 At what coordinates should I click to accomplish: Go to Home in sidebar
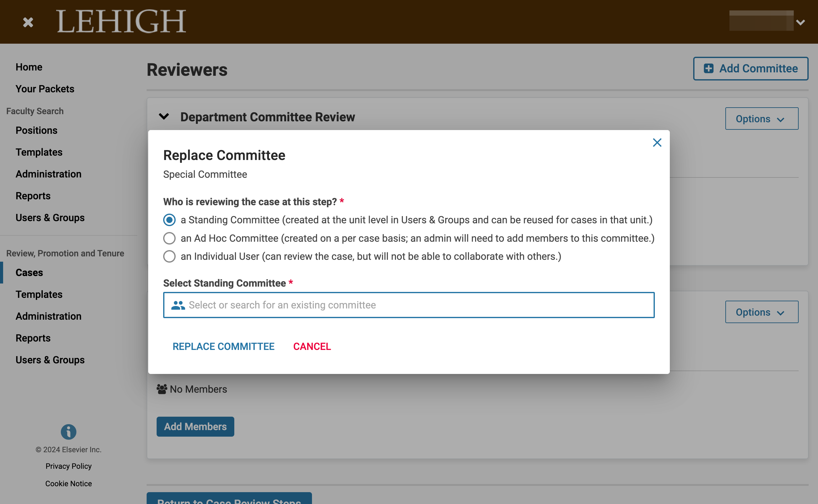29,67
